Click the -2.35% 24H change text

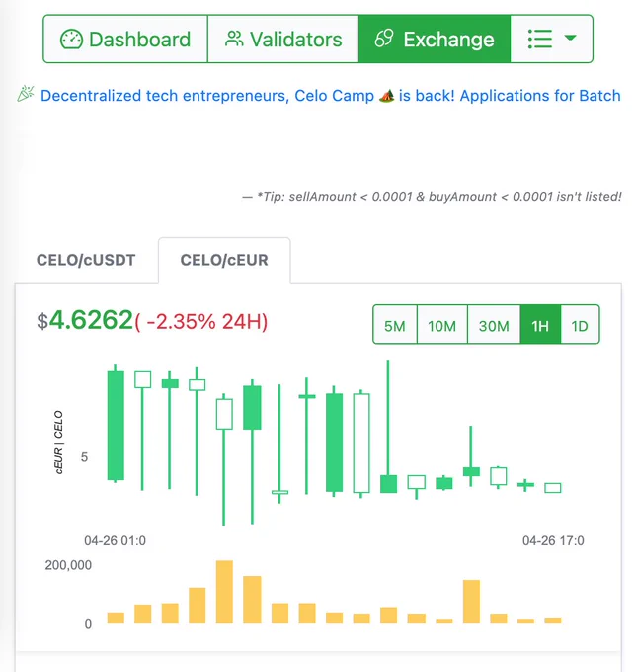[x=201, y=322]
